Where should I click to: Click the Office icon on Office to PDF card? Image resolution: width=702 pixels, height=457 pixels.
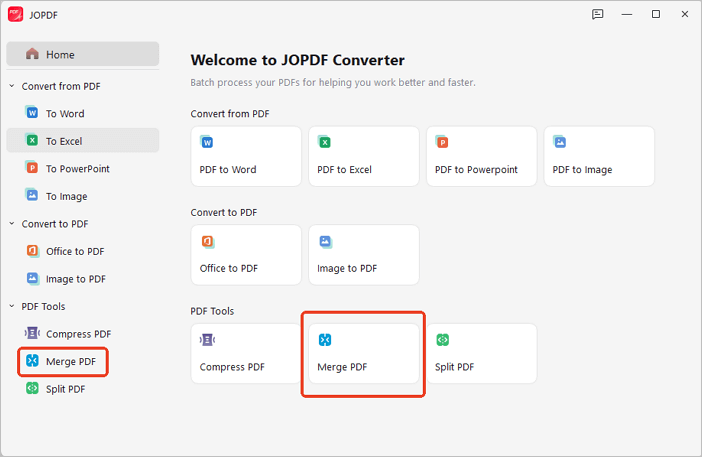point(207,242)
